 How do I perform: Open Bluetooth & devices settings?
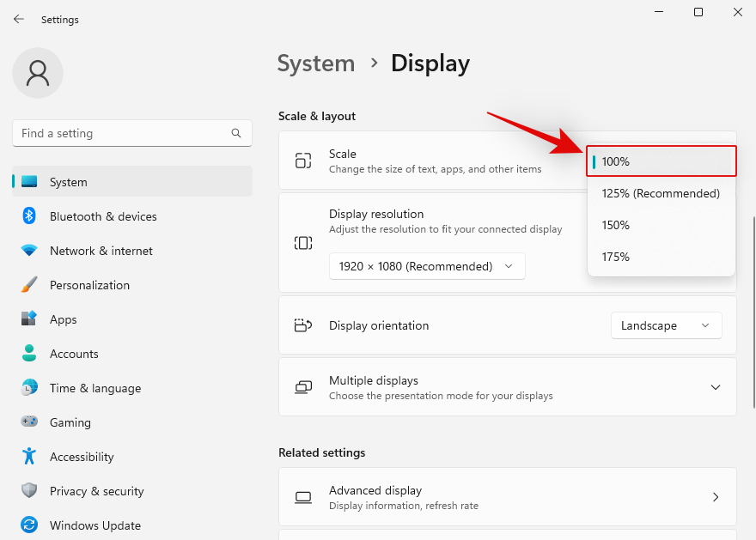pyautogui.click(x=101, y=216)
